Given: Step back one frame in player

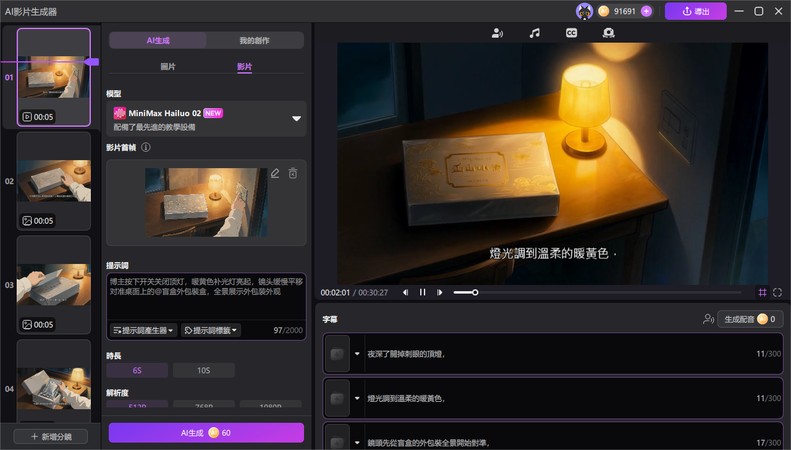Looking at the screenshot, I should pos(406,292).
